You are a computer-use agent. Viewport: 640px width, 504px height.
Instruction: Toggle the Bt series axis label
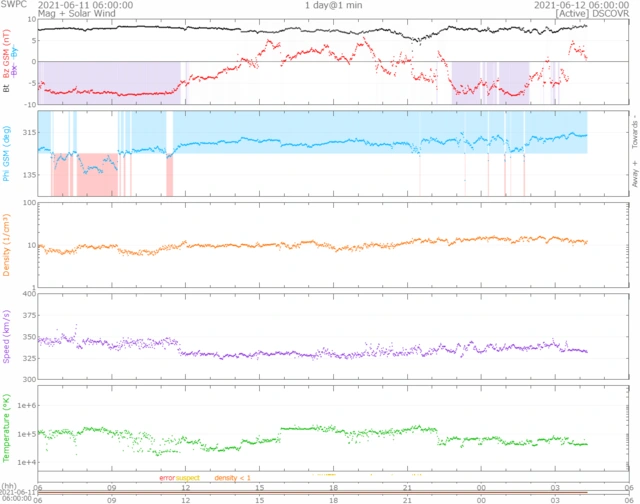(8, 88)
